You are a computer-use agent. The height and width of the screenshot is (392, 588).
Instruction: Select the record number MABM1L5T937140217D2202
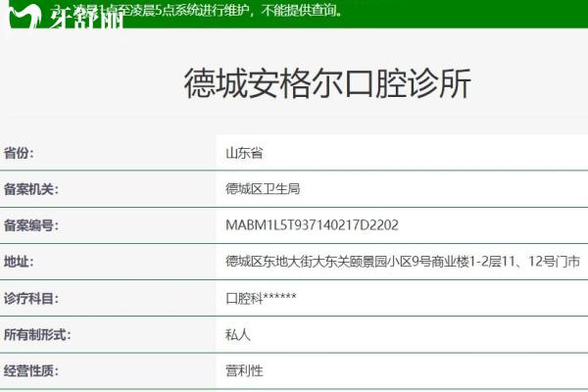click(312, 225)
